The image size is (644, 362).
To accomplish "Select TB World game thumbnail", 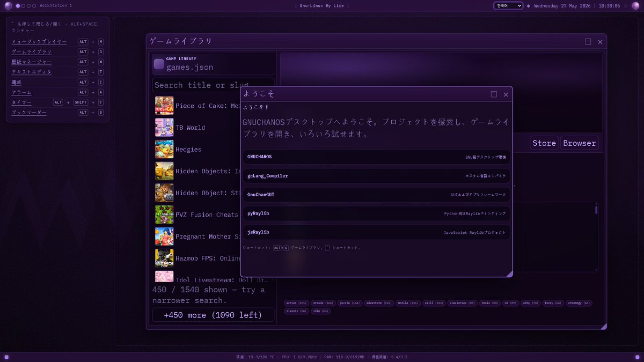I will tap(164, 128).
